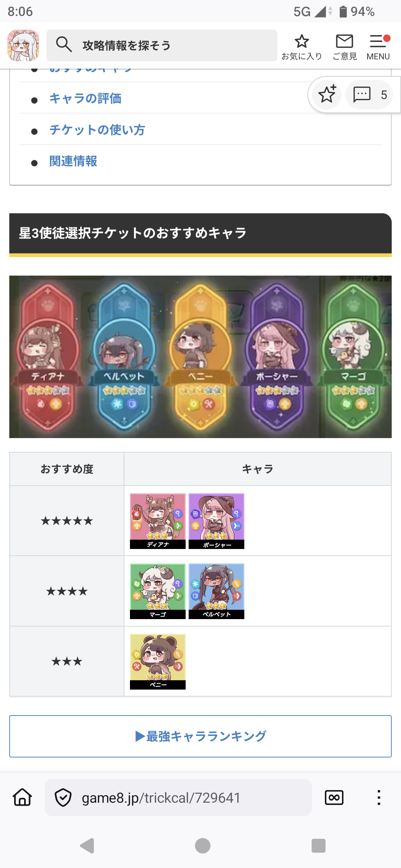Open browser three-dot overflow menu

379,797
